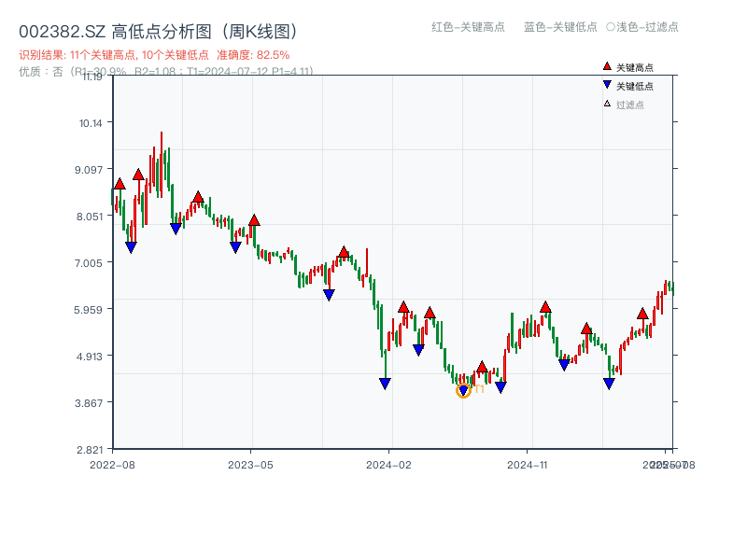Click the 红色-关键高点 header label
The image size is (747, 560).
468,27
